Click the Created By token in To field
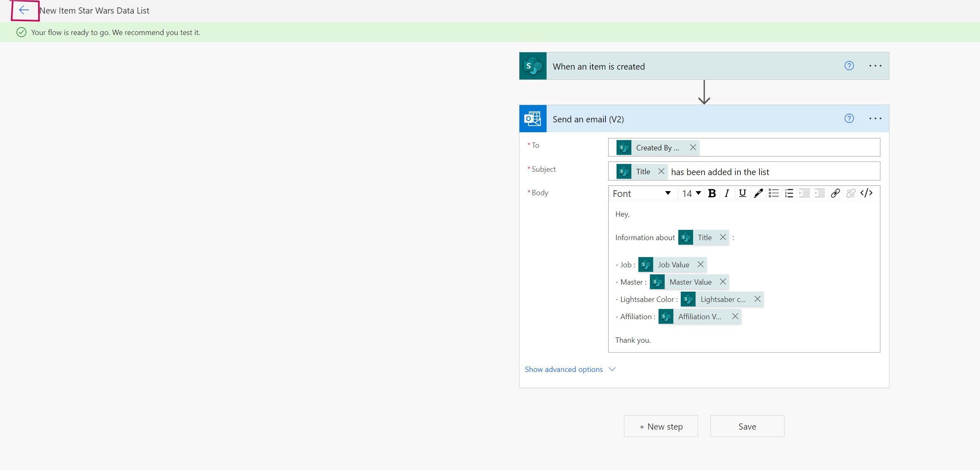The height and width of the screenshot is (470, 980). [657, 147]
